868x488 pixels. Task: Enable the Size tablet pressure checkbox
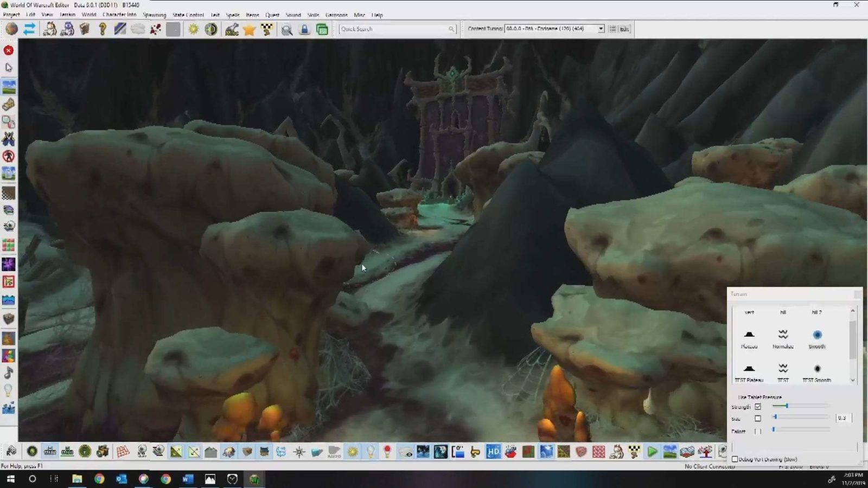758,419
